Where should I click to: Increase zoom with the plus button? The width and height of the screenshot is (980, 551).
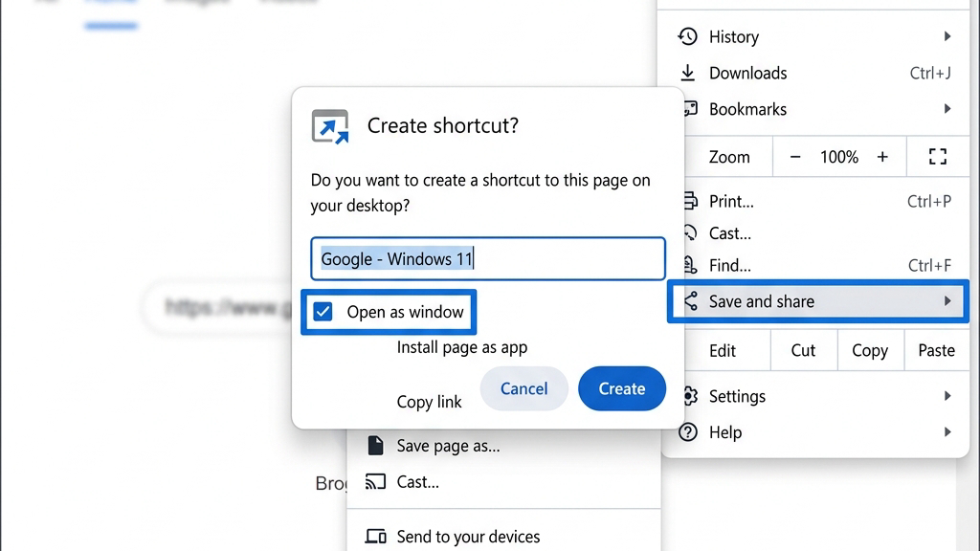881,156
